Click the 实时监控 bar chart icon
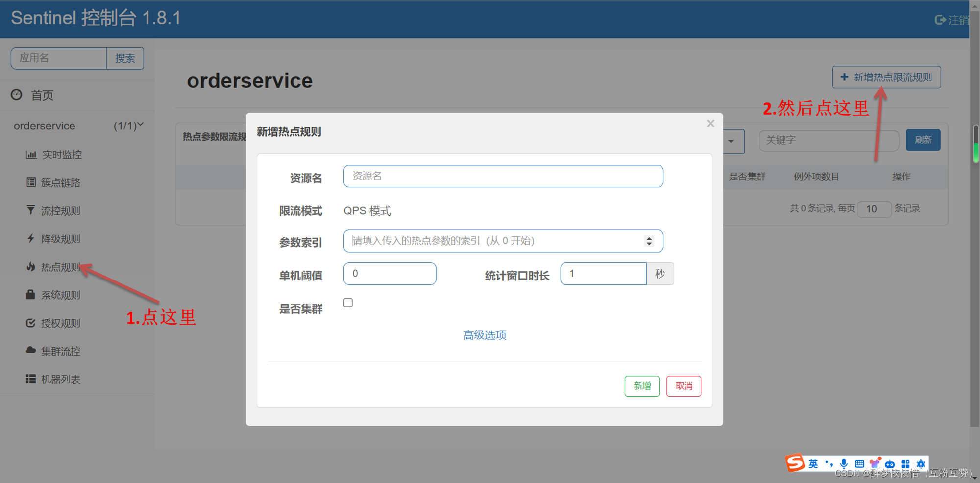This screenshot has height=483, width=980. [31, 154]
